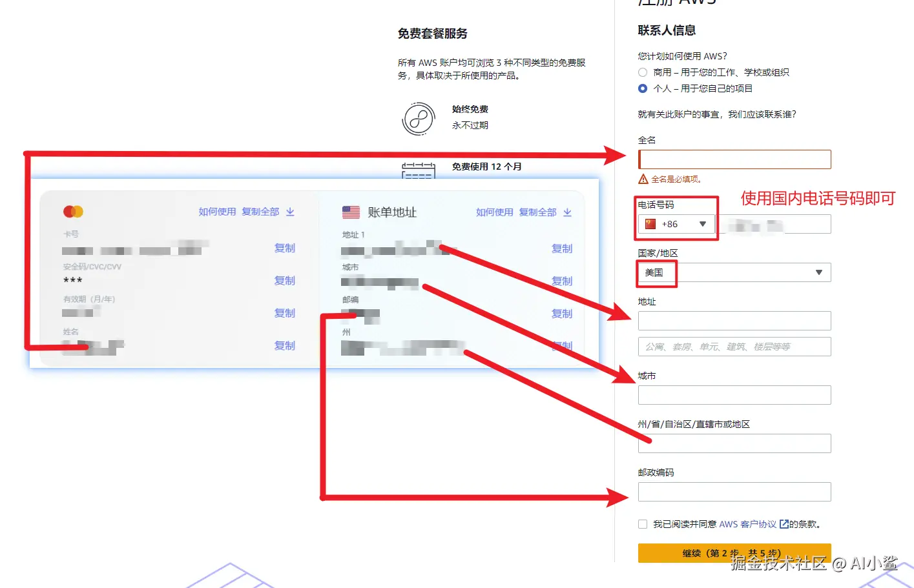The width and height of the screenshot is (914, 588).
Task: Open 如何使用 link on billing address panel
Action: 495,212
